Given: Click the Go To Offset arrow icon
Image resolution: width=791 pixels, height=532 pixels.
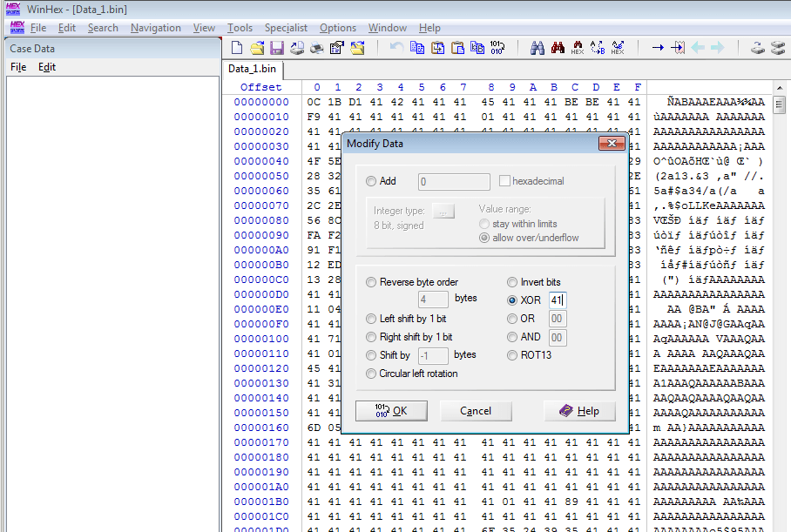Looking at the screenshot, I should 658,48.
